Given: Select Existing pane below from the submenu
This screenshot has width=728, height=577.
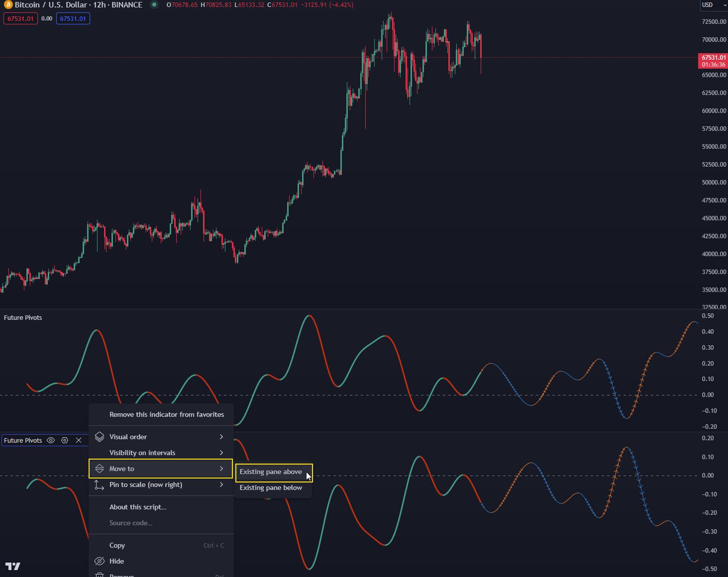Looking at the screenshot, I should [271, 487].
